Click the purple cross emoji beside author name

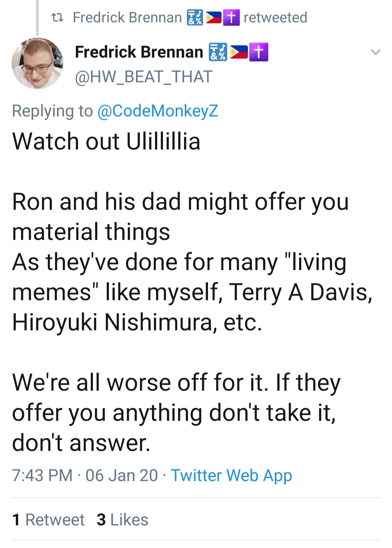pyautogui.click(x=259, y=52)
